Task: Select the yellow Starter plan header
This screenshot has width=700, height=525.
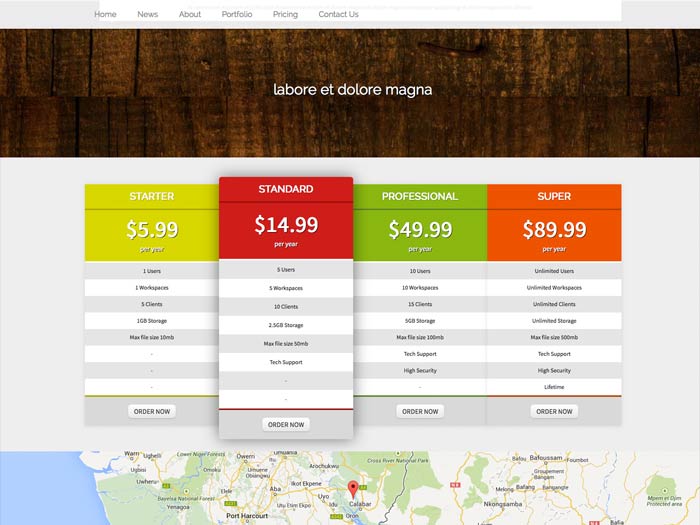Action: 151,196
